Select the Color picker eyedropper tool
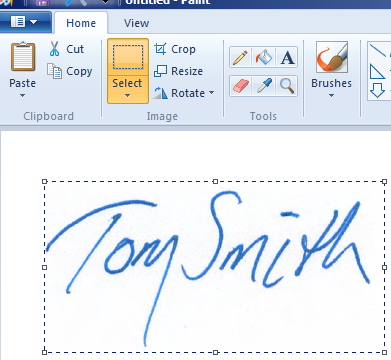The image size is (391, 360). pyautogui.click(x=264, y=86)
